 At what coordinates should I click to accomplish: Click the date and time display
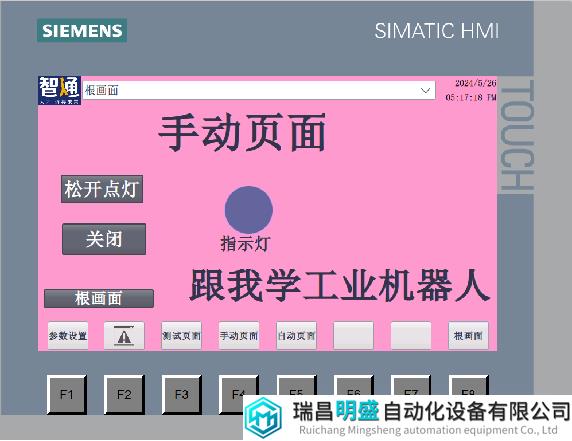tap(471, 90)
